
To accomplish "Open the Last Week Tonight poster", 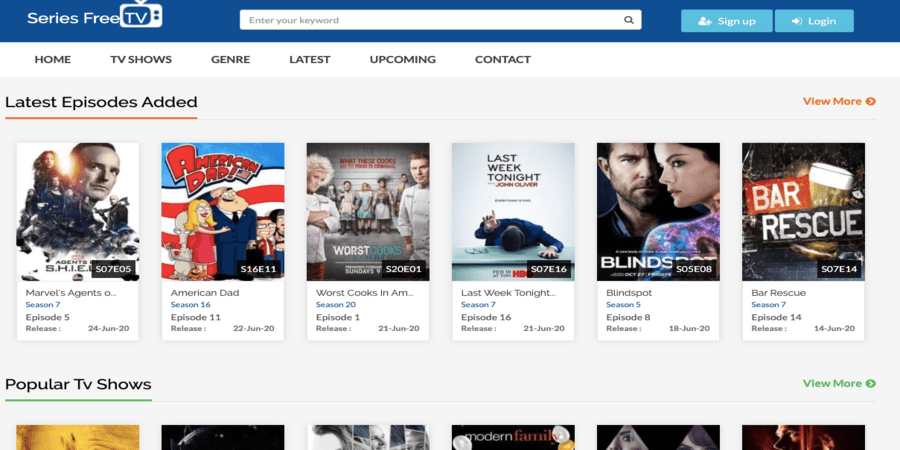I will pyautogui.click(x=513, y=212).
